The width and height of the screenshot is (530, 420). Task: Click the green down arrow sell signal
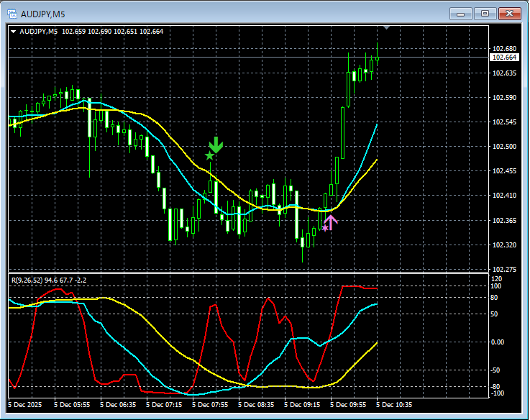pos(216,144)
